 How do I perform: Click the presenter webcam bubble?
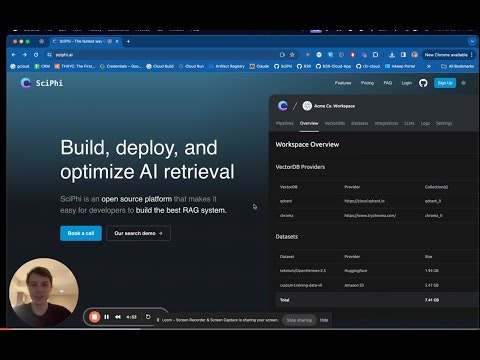pyautogui.click(x=44, y=292)
